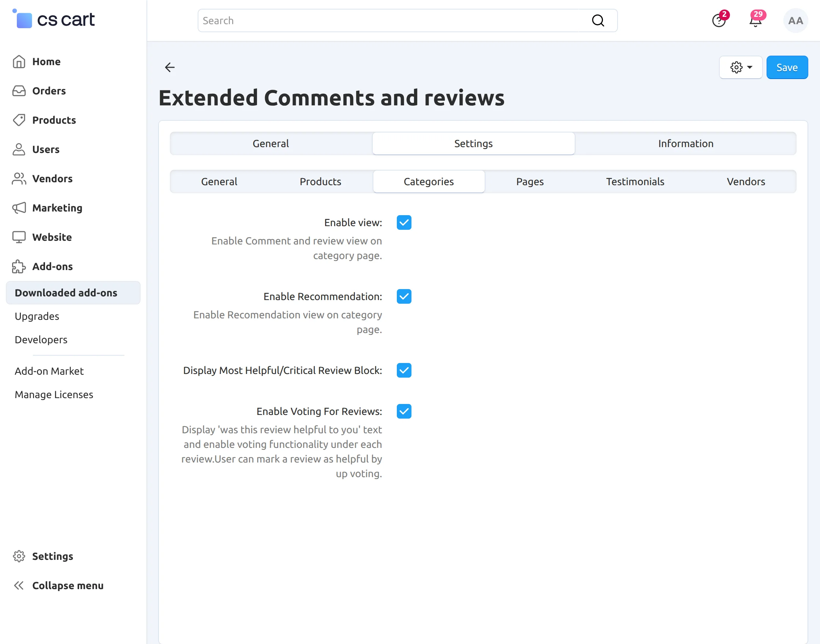Click the Orders inbox icon
Screen dimensions: 820x644
click(x=19, y=91)
